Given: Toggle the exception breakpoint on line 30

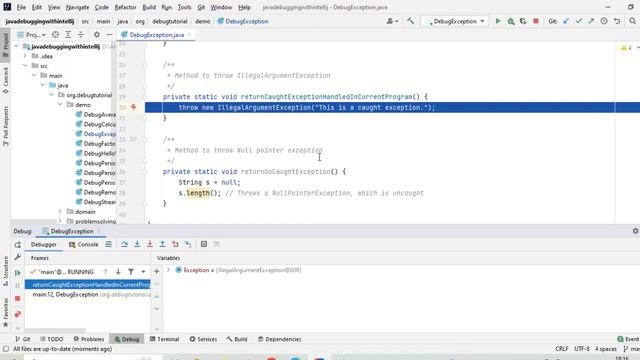Looking at the screenshot, I should click(x=133, y=107).
